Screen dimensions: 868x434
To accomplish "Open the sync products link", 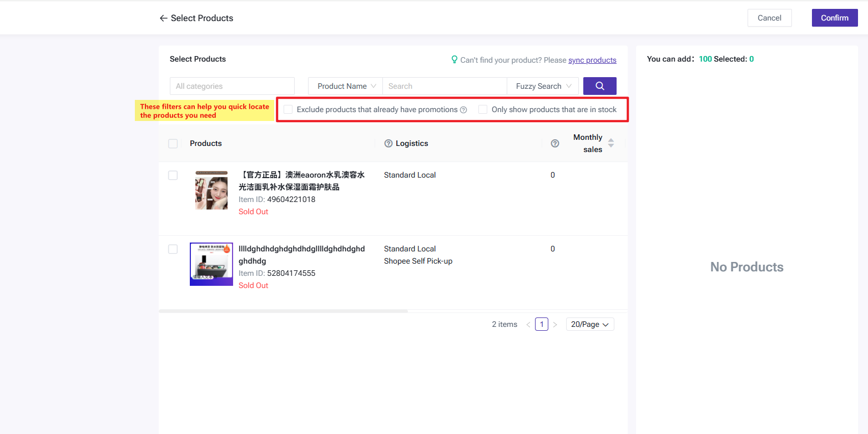I will point(592,60).
